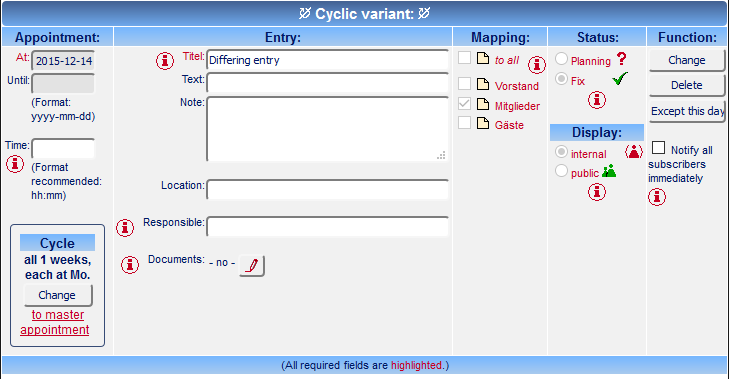
Task: Click the note page icon next to Vorstand
Action: (x=483, y=84)
